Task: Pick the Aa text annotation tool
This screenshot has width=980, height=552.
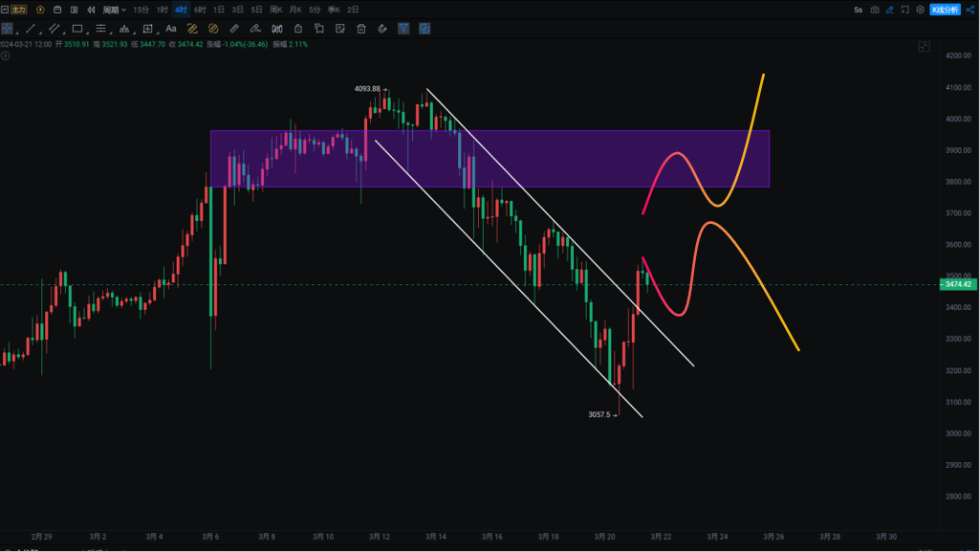Action: pos(171,29)
